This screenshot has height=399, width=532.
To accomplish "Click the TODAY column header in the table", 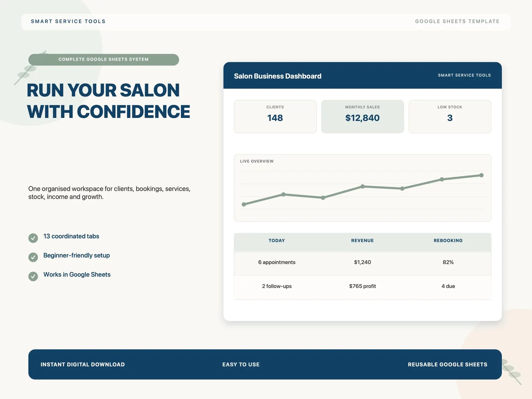I will click(x=277, y=241).
